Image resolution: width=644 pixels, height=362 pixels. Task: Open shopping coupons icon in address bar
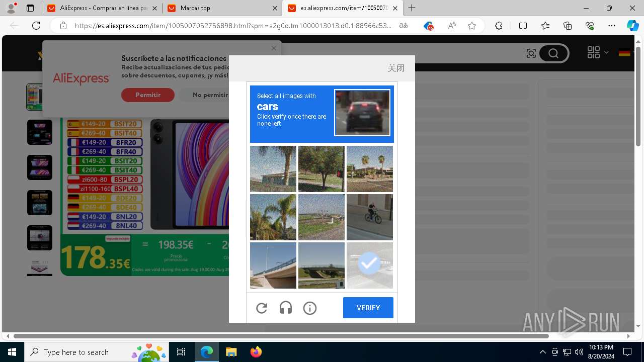pyautogui.click(x=428, y=26)
